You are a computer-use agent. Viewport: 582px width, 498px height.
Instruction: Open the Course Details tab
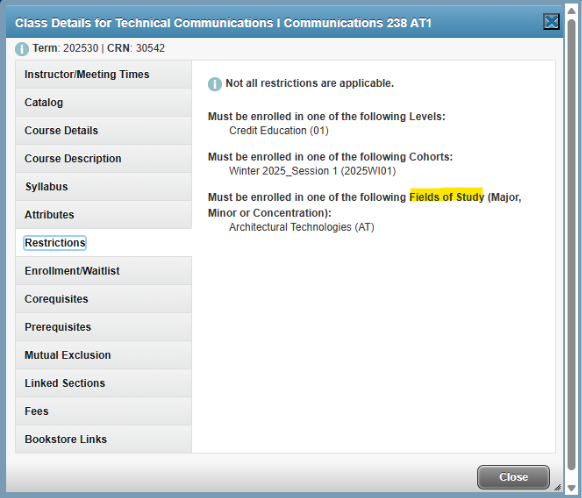(104, 131)
